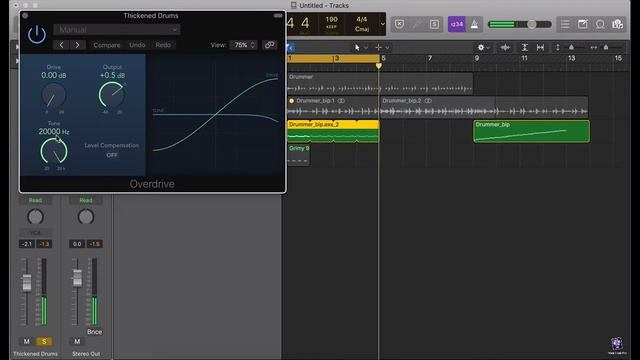Open Read automation mode for Stereo Out
This screenshot has width=640, height=360.
pyautogui.click(x=86, y=200)
